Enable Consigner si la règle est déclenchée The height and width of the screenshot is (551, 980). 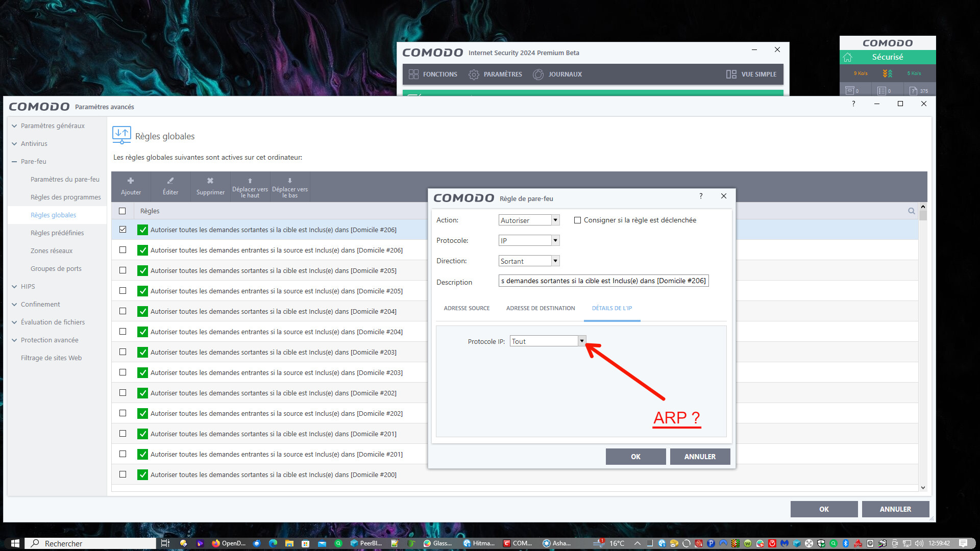tap(577, 220)
